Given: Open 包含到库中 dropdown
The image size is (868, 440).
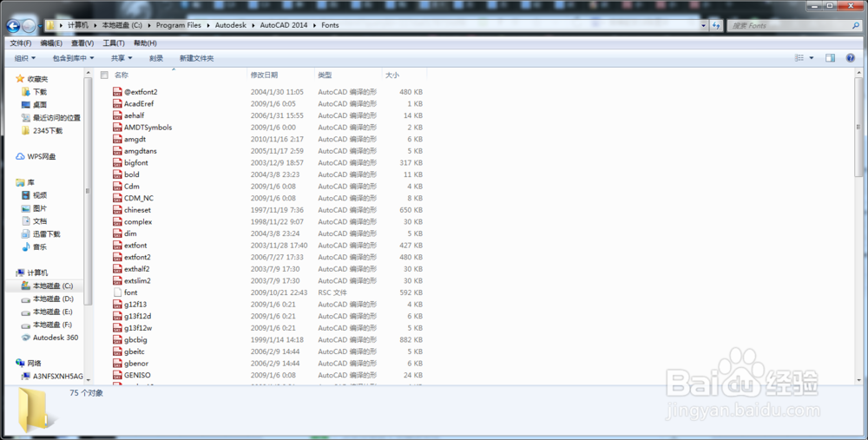Looking at the screenshot, I should pos(73,58).
